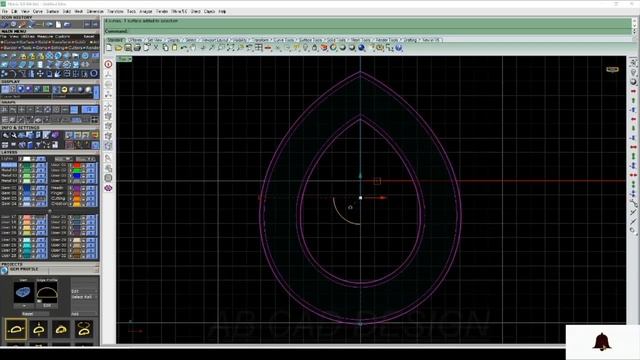Toggle visibility of Heads layer

point(91,188)
